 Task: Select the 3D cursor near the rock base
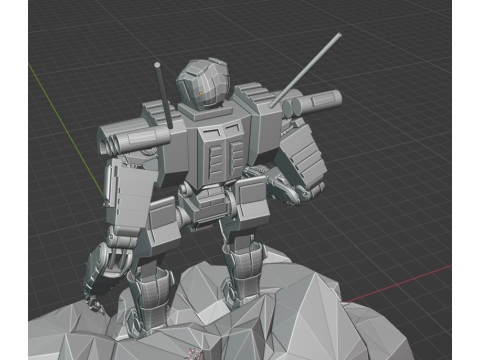point(193,354)
